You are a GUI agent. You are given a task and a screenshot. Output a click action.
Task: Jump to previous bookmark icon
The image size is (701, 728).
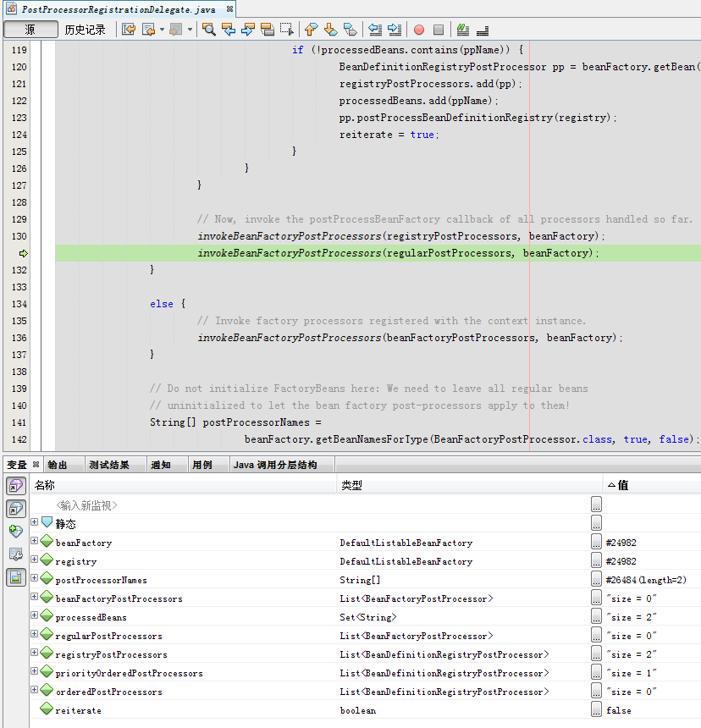[x=311, y=30]
